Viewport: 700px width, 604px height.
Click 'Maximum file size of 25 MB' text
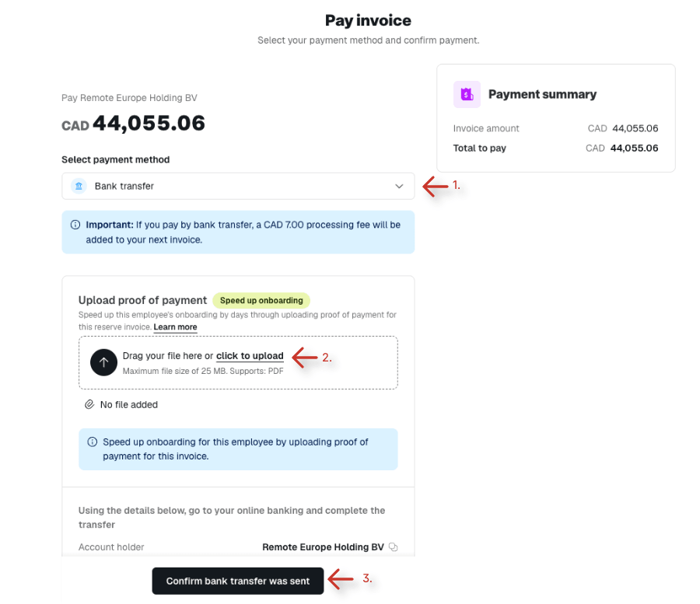point(174,371)
